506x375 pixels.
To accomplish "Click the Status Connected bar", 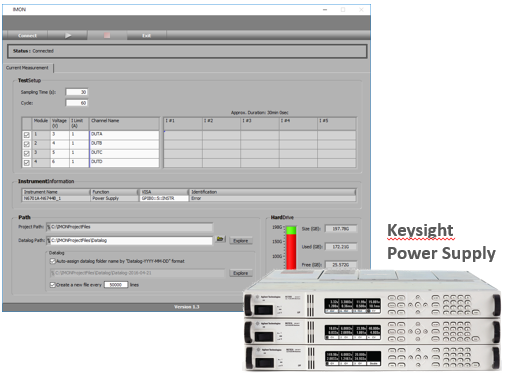I will pyautogui.click(x=187, y=51).
